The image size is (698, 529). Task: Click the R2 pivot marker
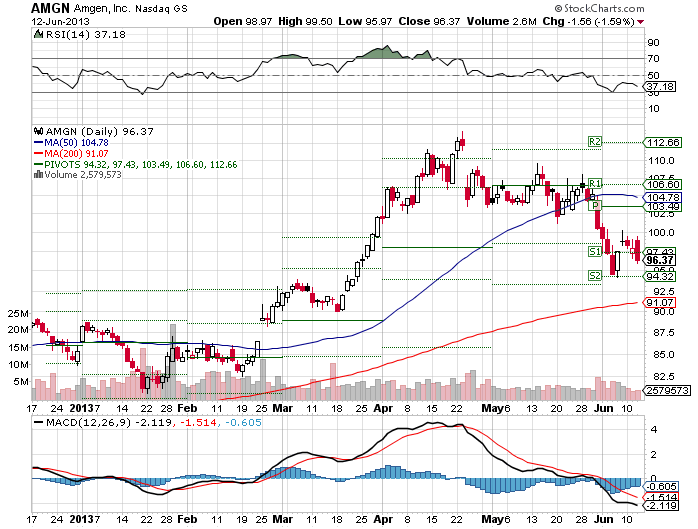(x=595, y=142)
